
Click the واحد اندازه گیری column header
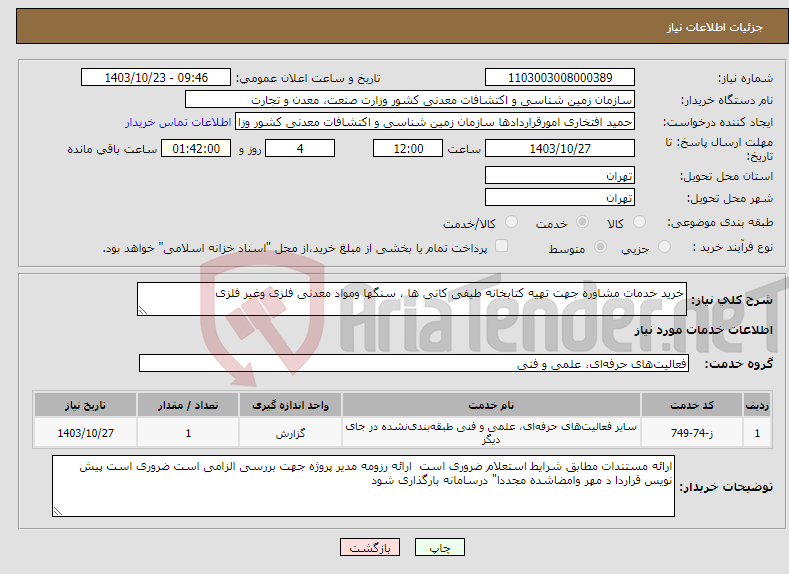(290, 405)
